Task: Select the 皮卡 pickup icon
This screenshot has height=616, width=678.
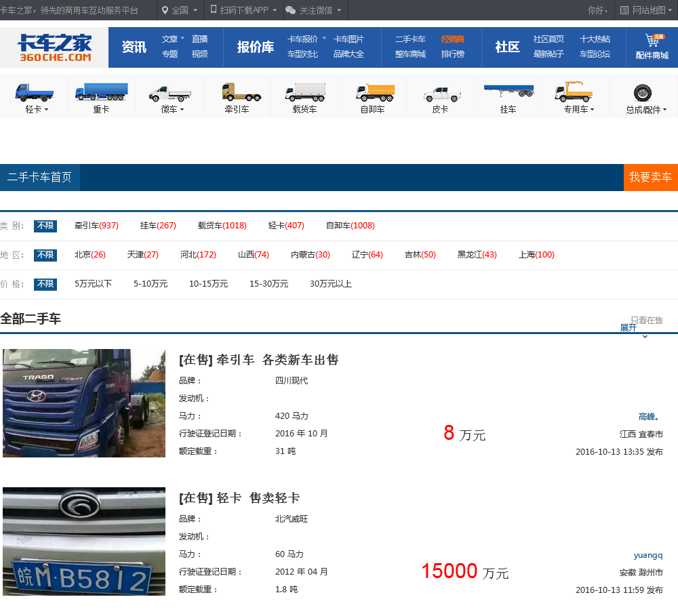Action: pos(442,94)
